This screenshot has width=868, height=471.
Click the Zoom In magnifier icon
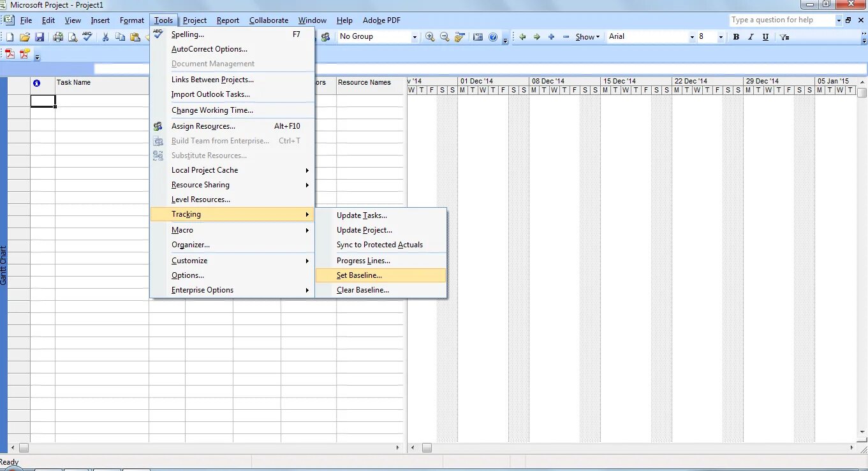[x=430, y=37]
